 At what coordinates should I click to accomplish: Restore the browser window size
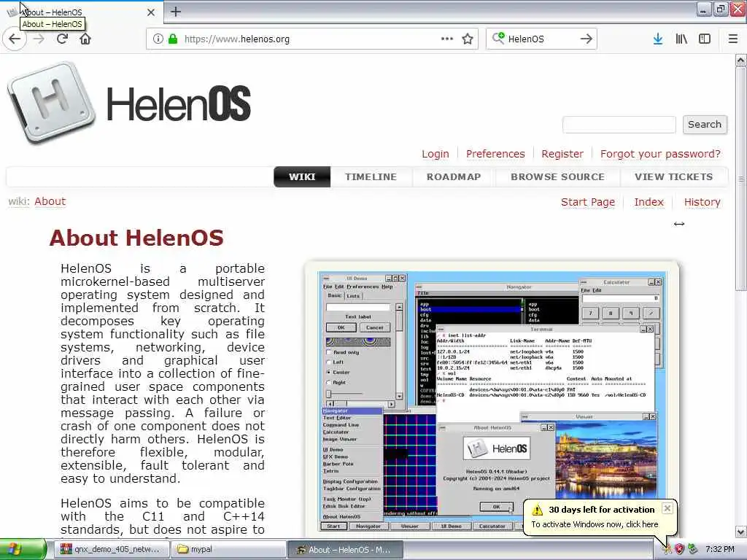720,9
